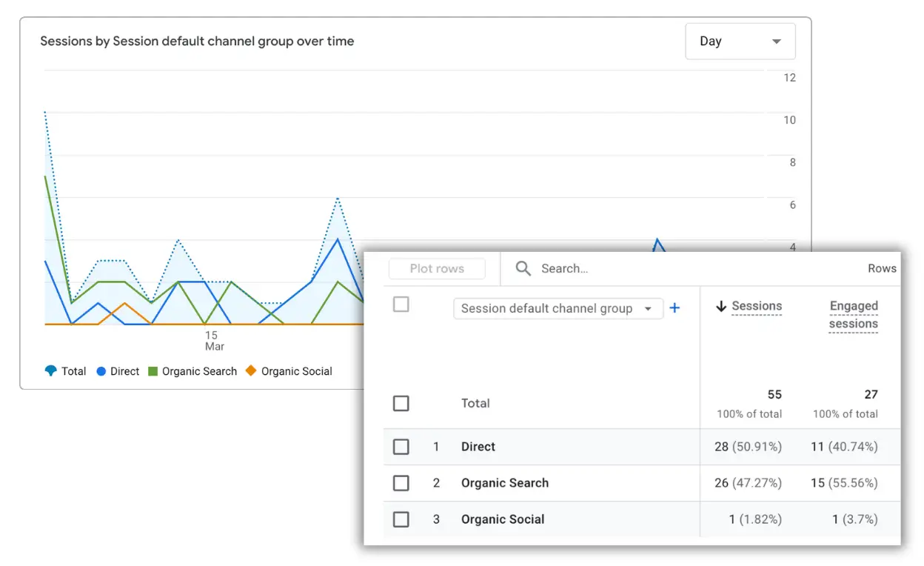Click the Total legend marker icon
Screen dimensions: 924x566
click(x=49, y=371)
